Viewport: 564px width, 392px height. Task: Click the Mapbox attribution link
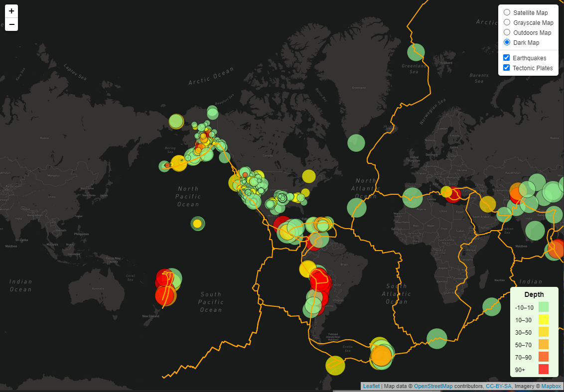click(551, 386)
